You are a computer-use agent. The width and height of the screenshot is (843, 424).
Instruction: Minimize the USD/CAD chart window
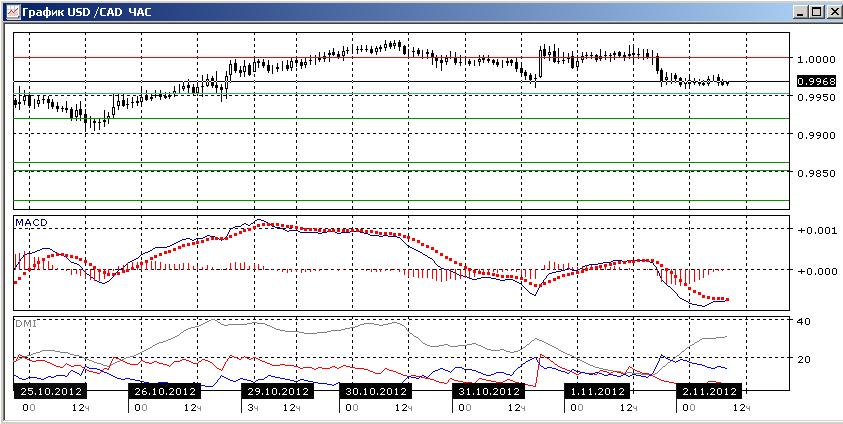pyautogui.click(x=801, y=12)
